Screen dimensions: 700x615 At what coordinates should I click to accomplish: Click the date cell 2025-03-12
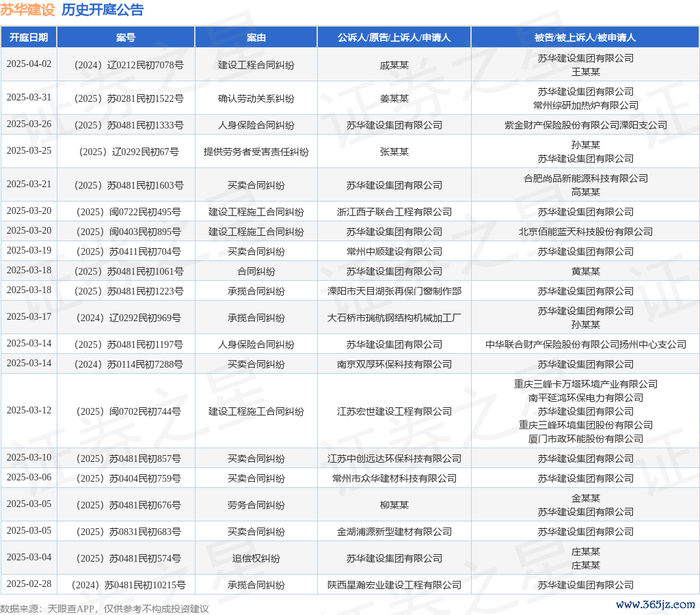tap(29, 411)
